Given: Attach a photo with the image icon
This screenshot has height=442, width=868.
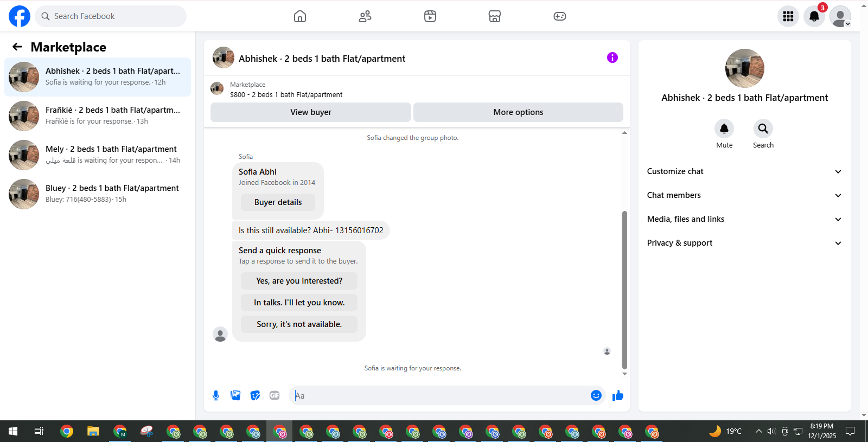Looking at the screenshot, I should click(x=235, y=395).
